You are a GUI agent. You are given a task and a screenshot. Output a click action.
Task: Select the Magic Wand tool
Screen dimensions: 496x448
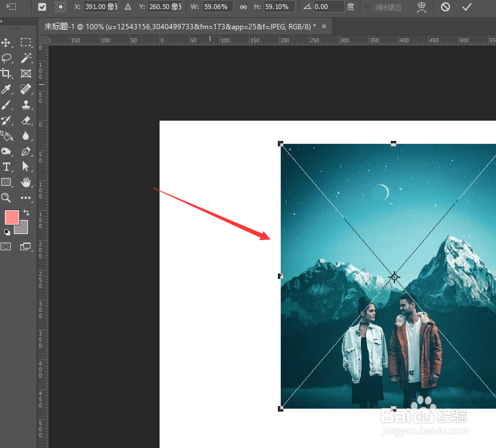[x=26, y=58]
